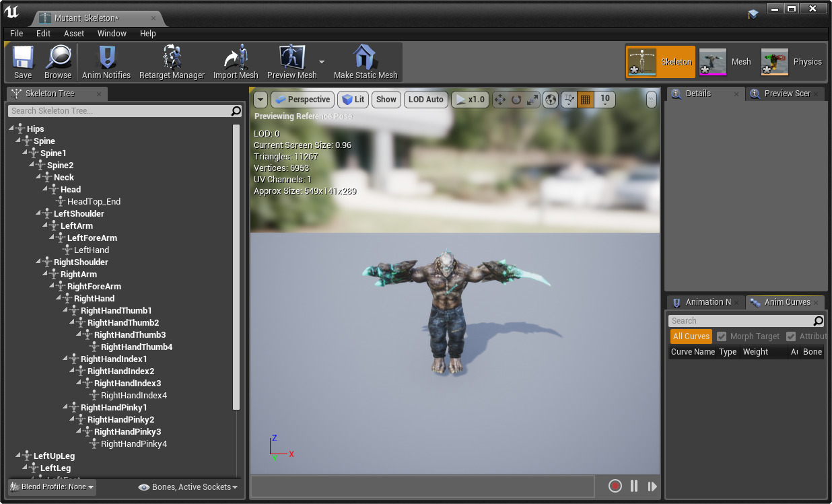Image resolution: width=832 pixels, height=504 pixels.
Task: Click the Search Skeleton Tree field
Action: [x=120, y=111]
